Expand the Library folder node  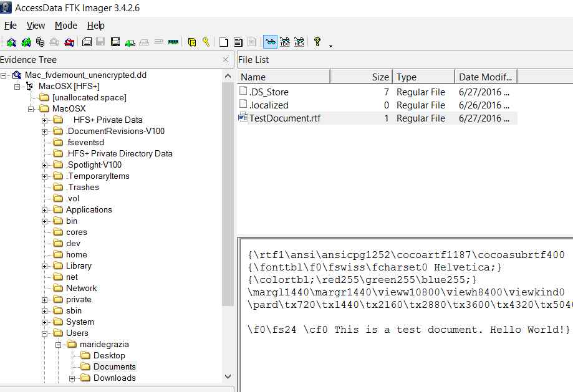coord(44,267)
